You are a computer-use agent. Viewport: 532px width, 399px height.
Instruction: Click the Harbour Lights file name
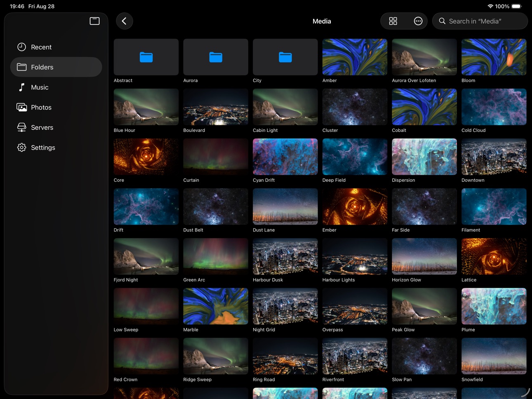point(339,280)
